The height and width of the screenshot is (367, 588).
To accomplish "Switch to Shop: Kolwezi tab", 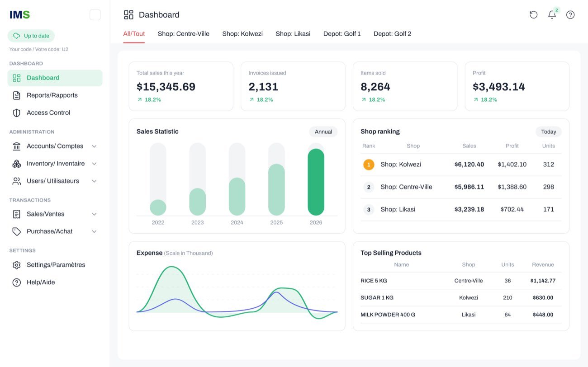I will [242, 34].
